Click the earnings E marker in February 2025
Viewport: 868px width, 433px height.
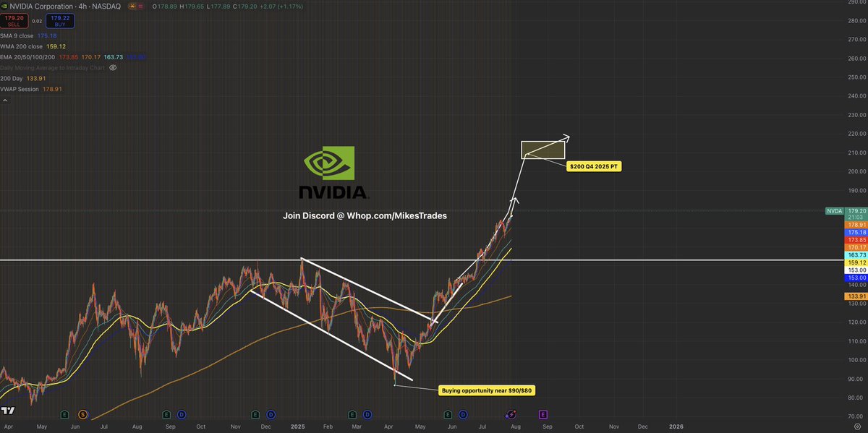click(352, 414)
